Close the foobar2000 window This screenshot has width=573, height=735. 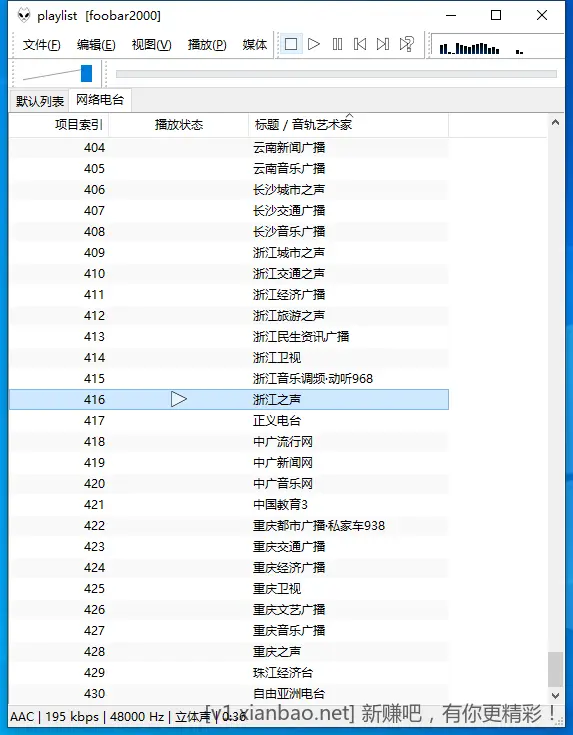click(x=542, y=15)
